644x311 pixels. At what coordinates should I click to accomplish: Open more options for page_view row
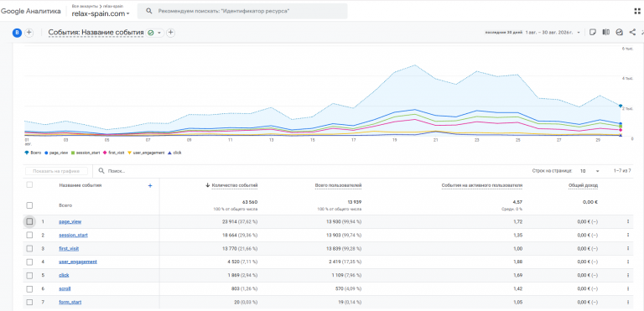(x=628, y=221)
